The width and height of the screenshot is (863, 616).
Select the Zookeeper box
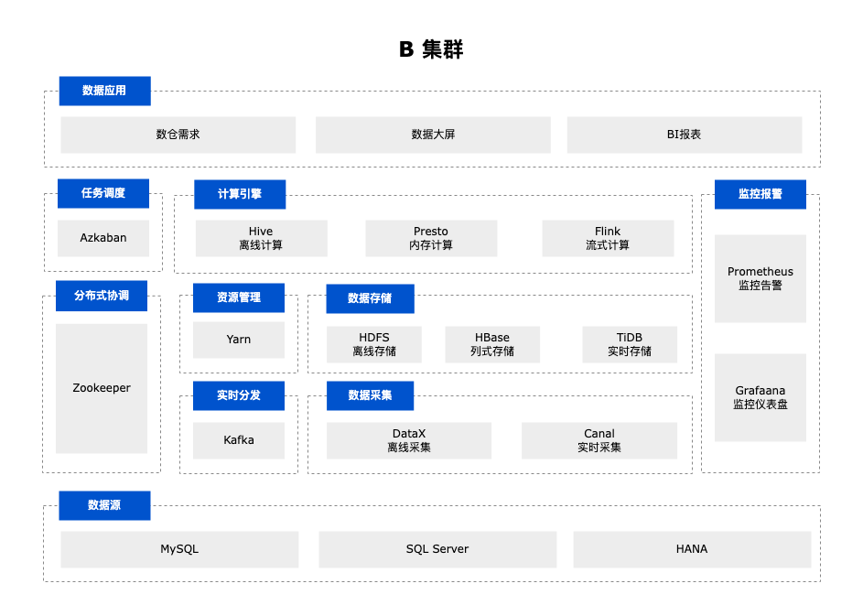[102, 388]
